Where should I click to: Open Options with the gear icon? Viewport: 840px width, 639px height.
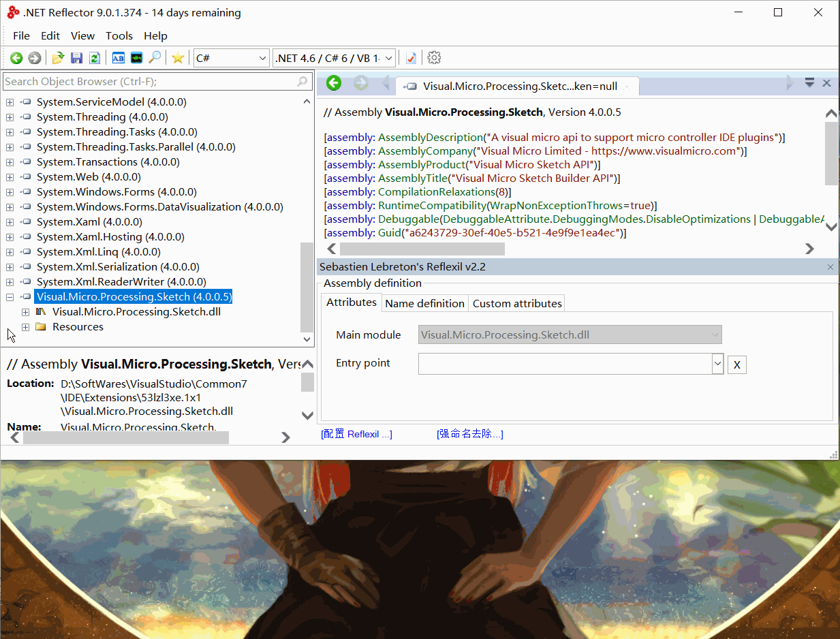click(x=434, y=58)
